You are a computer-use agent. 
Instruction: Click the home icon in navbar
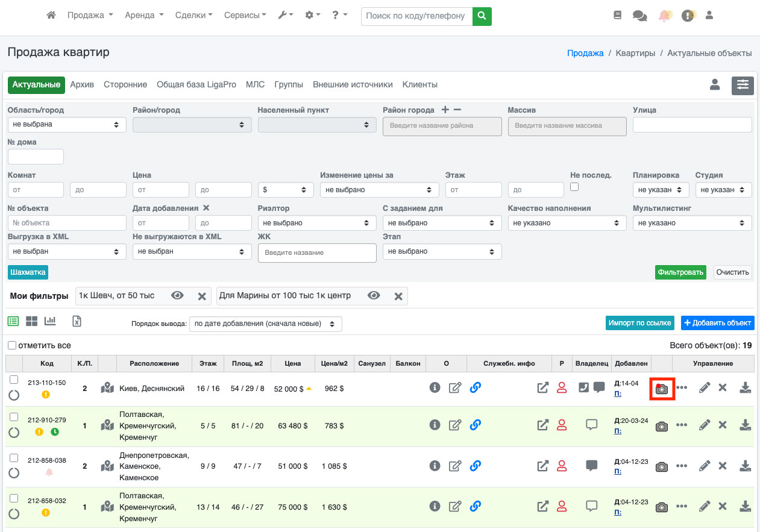51,16
